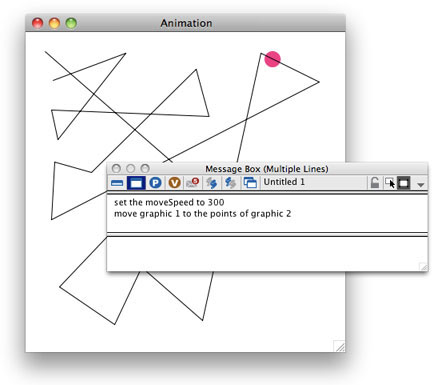The height and width of the screenshot is (385, 438).
Task: Click the stacks window icon beside Untitled 1
Action: pos(250,183)
